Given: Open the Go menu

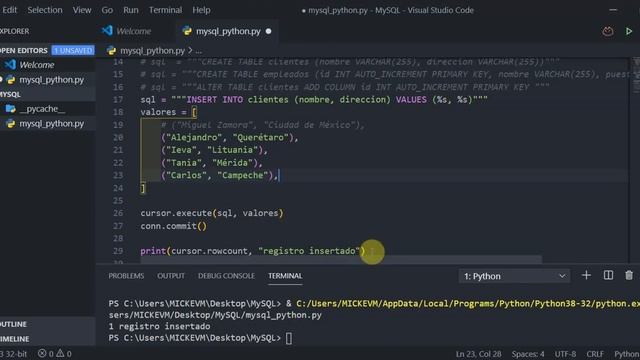Looking at the screenshot, I should tap(107, 10).
